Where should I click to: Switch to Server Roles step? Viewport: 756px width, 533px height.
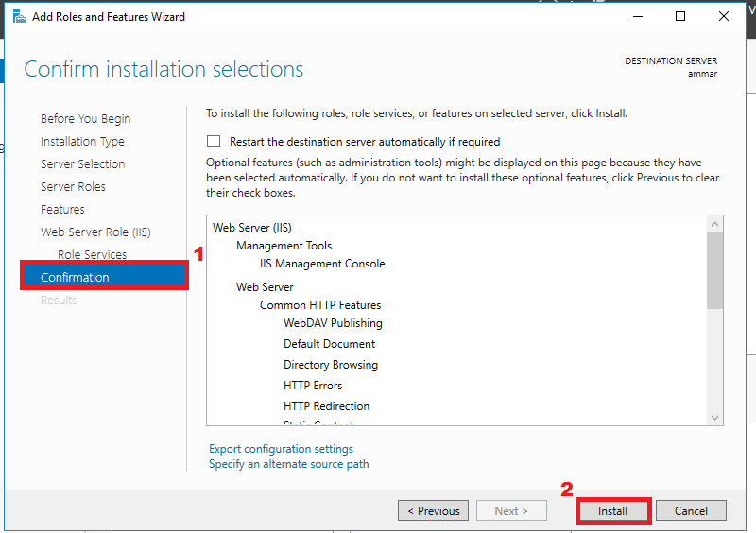point(73,187)
